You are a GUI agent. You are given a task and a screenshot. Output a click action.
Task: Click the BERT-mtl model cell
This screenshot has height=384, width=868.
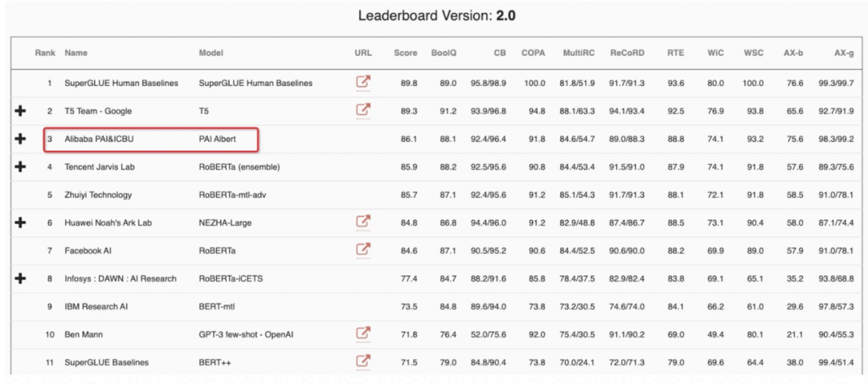coord(218,306)
